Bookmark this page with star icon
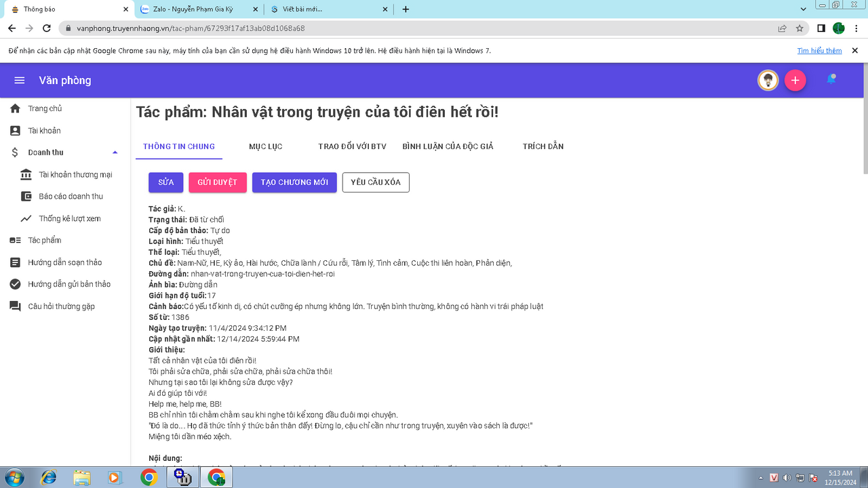The image size is (868, 488). coord(800,28)
